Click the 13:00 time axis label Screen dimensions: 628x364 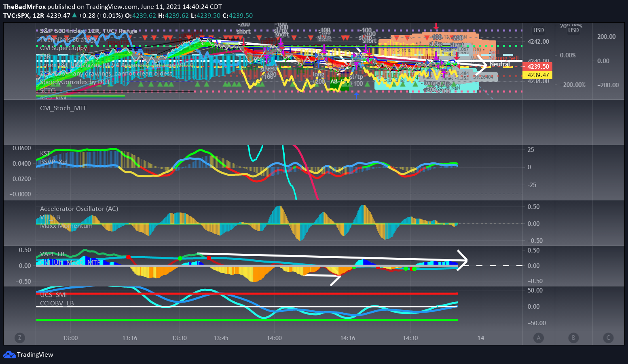coord(70,338)
